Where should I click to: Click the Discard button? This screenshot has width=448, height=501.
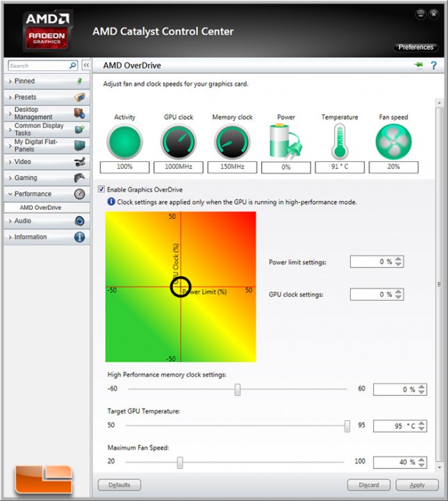369,485
